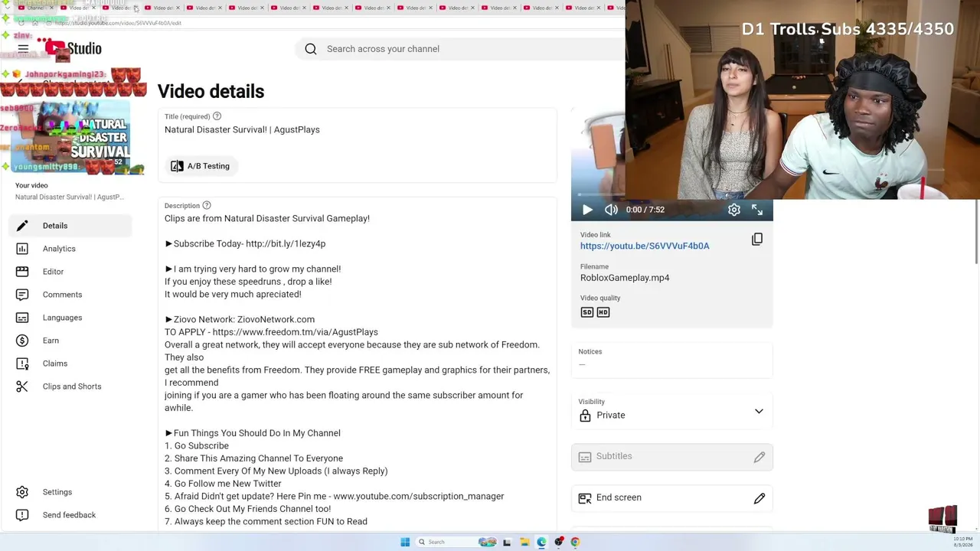The height and width of the screenshot is (551, 980).
Task: Click the freedom.tm URL text in description
Action: pyautogui.click(x=296, y=332)
